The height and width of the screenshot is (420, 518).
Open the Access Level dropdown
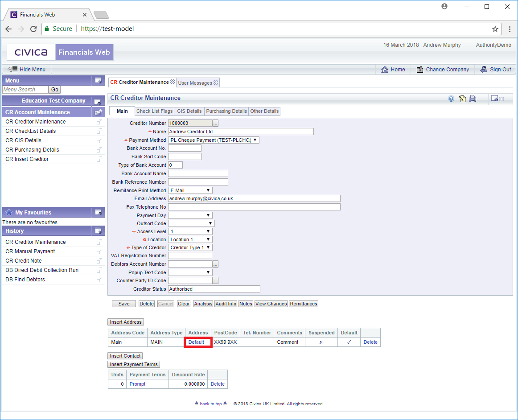pos(190,231)
